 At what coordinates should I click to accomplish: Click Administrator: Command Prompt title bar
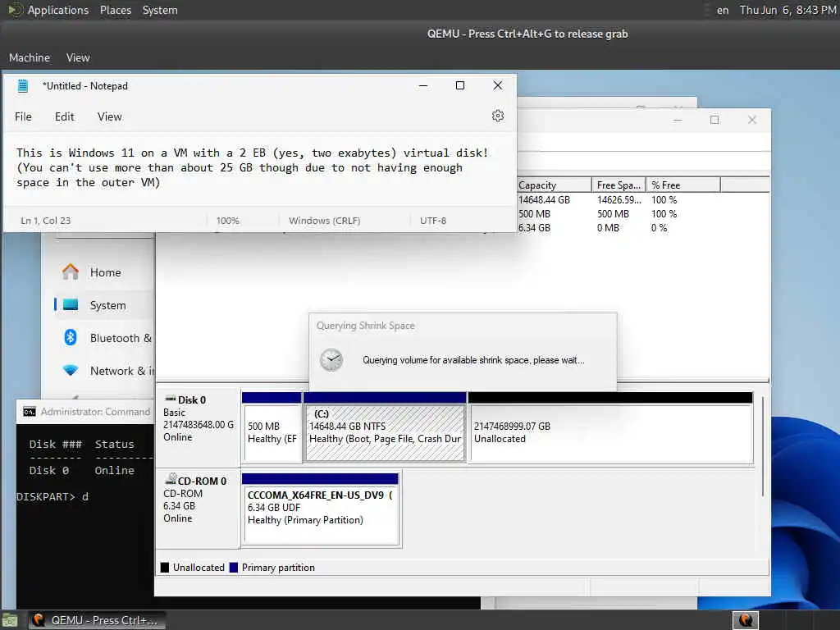point(85,412)
